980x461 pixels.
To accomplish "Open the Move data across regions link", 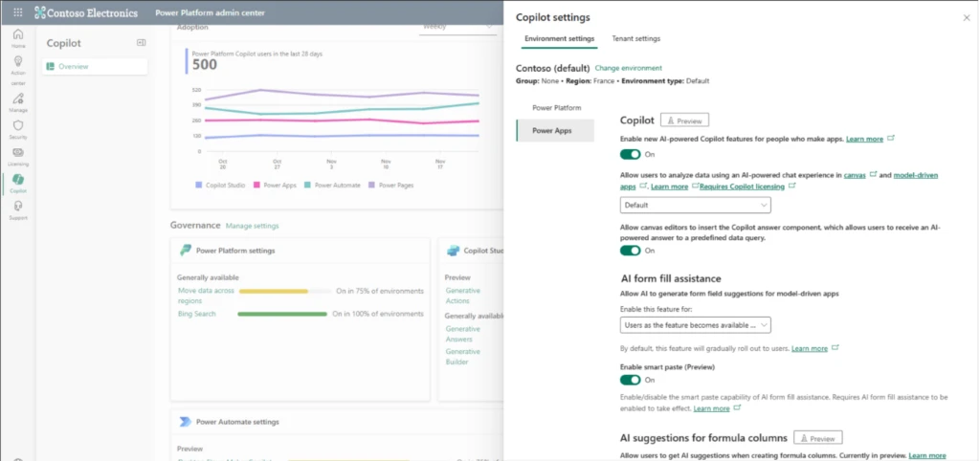I will coord(206,296).
